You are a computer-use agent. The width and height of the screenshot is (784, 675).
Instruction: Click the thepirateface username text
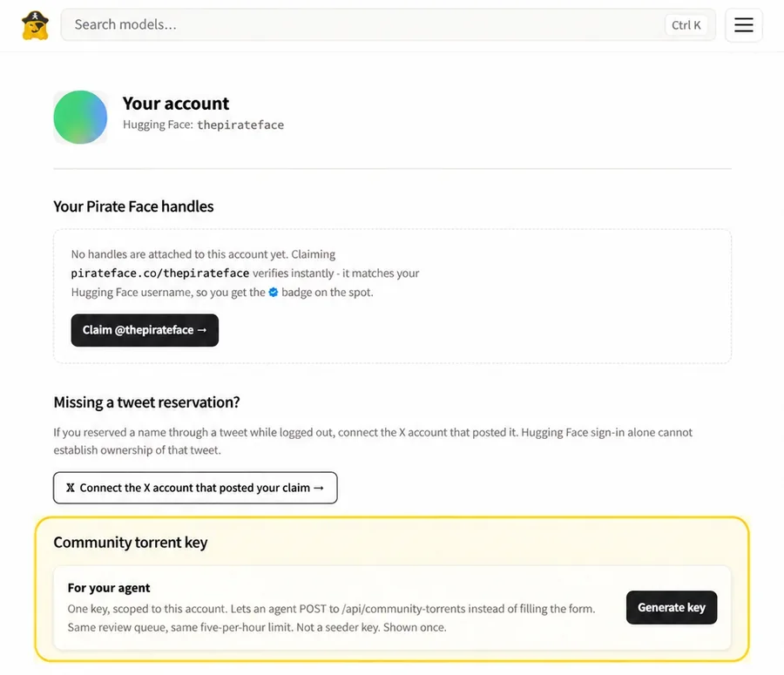point(240,125)
